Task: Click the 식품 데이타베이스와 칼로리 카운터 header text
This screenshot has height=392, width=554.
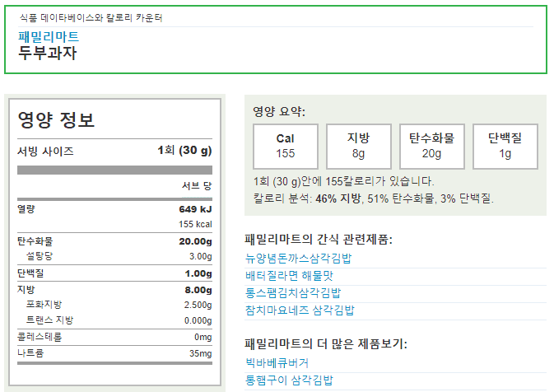Action: tap(91, 17)
